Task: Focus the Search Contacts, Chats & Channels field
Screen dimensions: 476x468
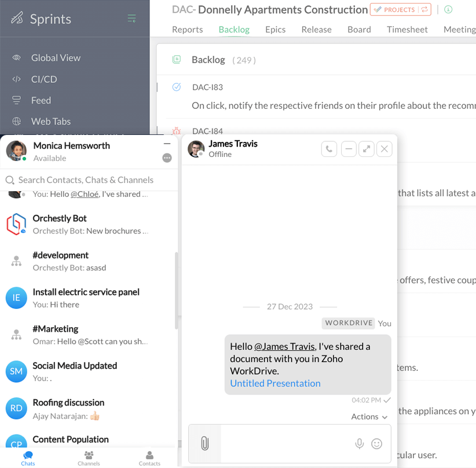Action: [89, 180]
